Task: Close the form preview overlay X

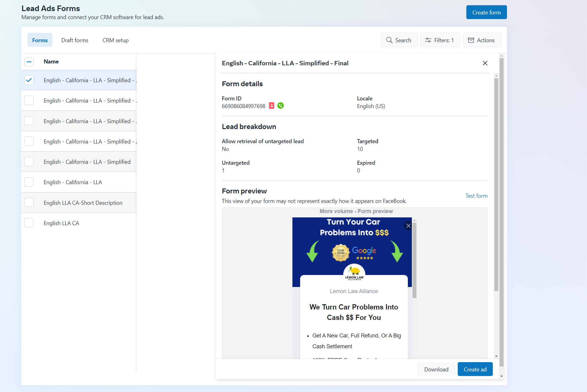Action: [x=408, y=226]
